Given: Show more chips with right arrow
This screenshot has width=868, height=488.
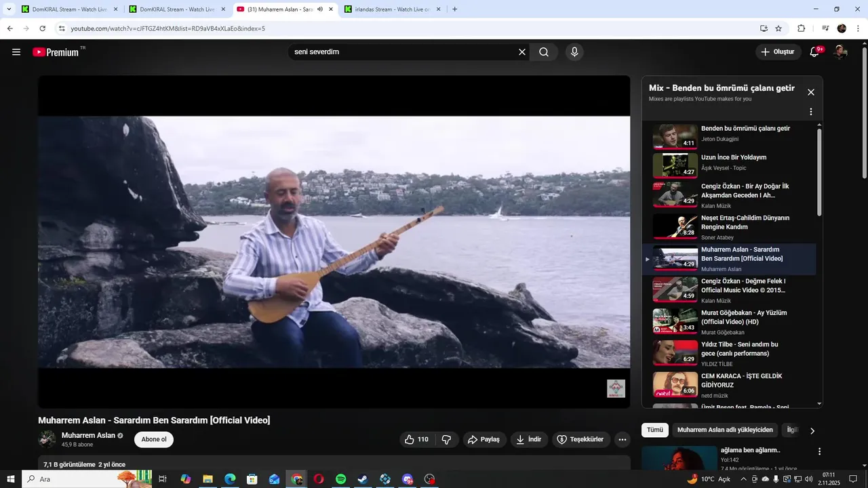Looking at the screenshot, I should [812, 430].
